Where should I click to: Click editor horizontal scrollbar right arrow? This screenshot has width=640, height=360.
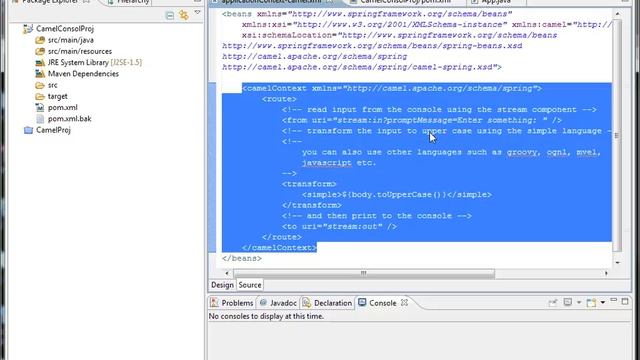607,273
